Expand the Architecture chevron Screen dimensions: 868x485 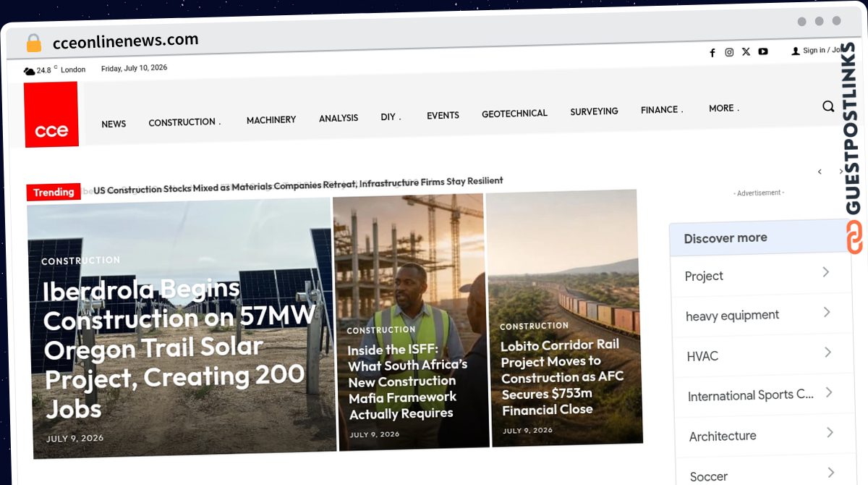coord(830,432)
